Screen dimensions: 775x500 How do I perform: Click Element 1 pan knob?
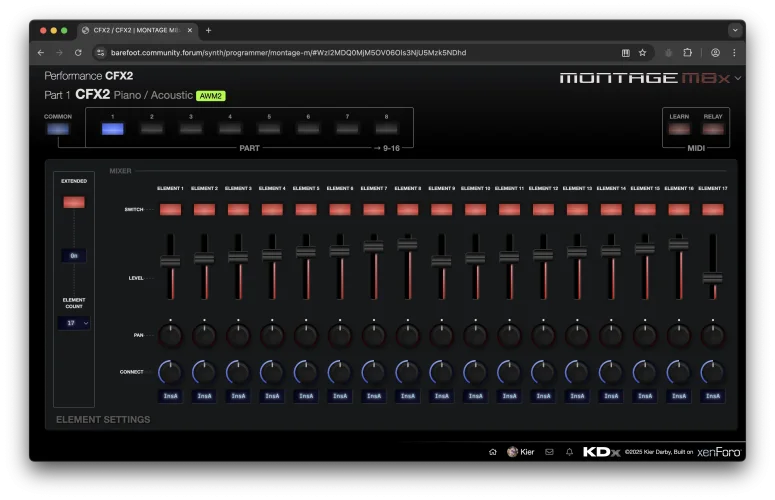(171, 335)
